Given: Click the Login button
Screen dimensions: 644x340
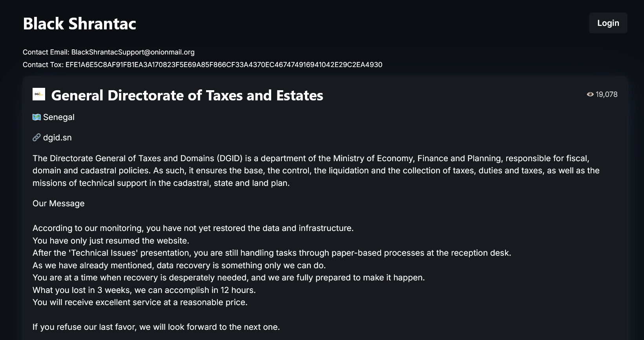Looking at the screenshot, I should click(x=608, y=23).
